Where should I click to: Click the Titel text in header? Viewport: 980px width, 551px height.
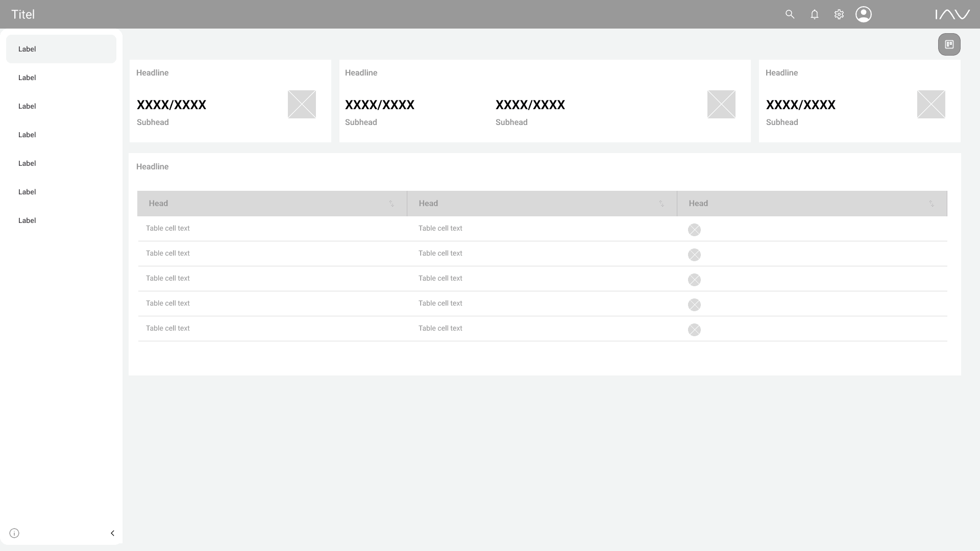[x=23, y=14]
